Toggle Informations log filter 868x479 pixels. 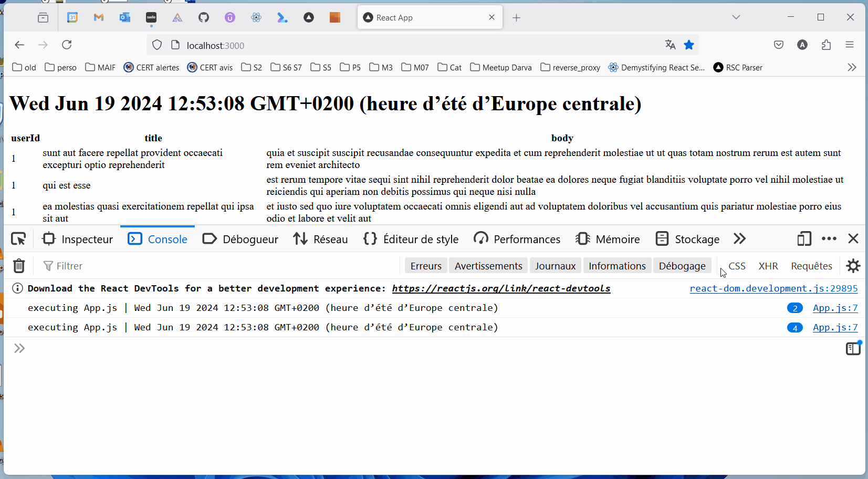pos(617,266)
